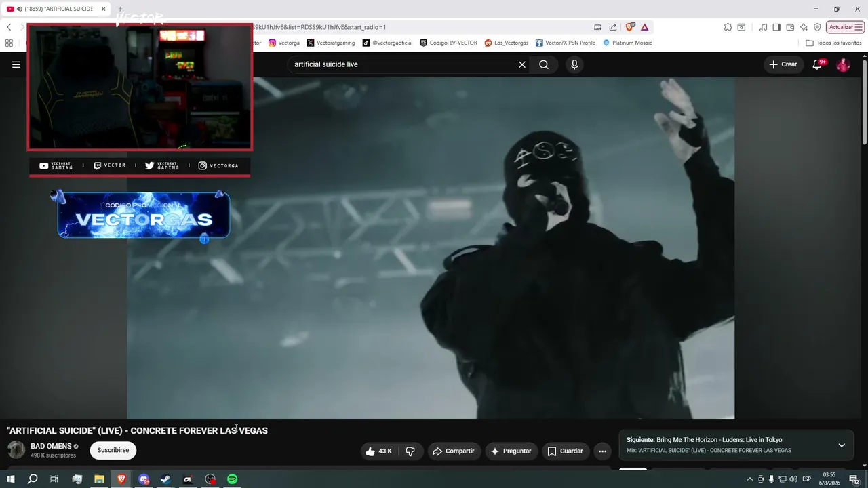Start voice search with the microphone
The width and height of the screenshot is (868, 488).
click(x=574, y=64)
